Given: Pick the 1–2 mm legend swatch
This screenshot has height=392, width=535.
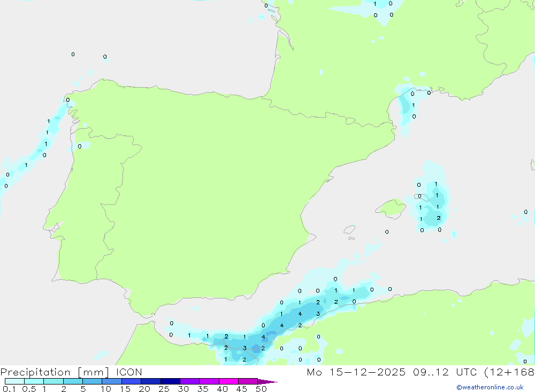Looking at the screenshot, I should coord(53,381).
